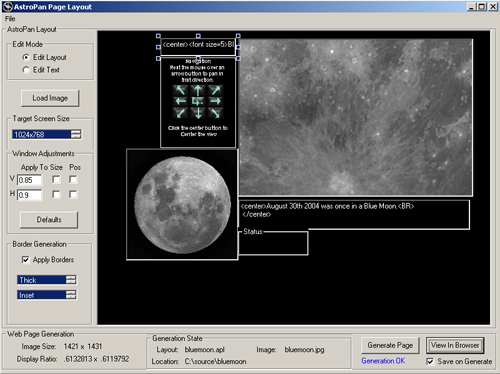Click the up pan arrow icon
The width and height of the screenshot is (500, 374).
[x=198, y=90]
